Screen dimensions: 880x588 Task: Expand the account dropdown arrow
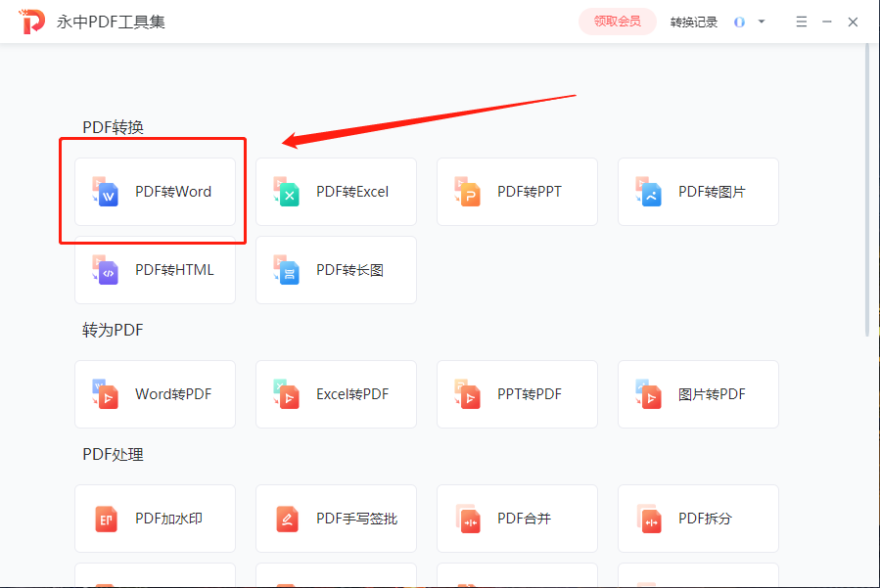pos(762,22)
